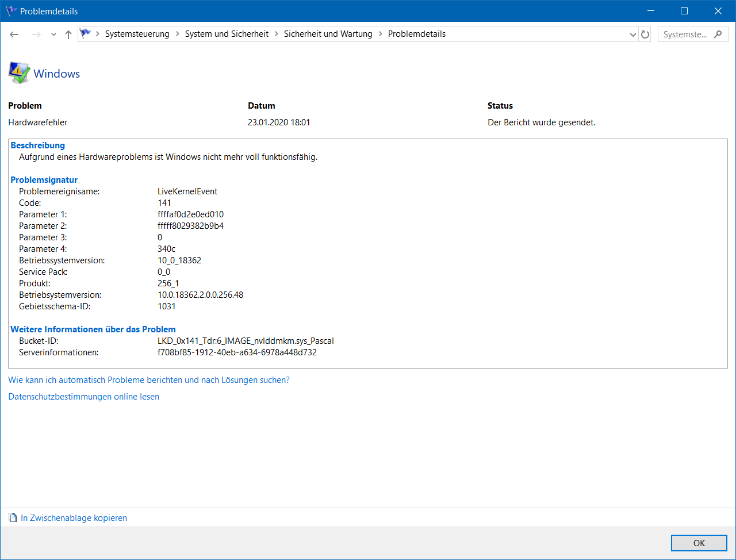The image size is (736, 560).
Task: Click the search magnifier icon
Action: click(x=718, y=34)
